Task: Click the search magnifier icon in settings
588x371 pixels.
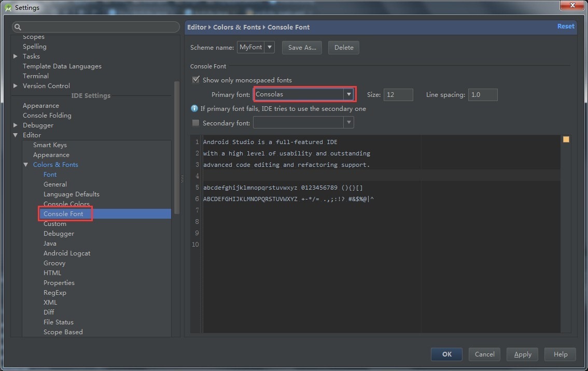Action: [x=17, y=27]
